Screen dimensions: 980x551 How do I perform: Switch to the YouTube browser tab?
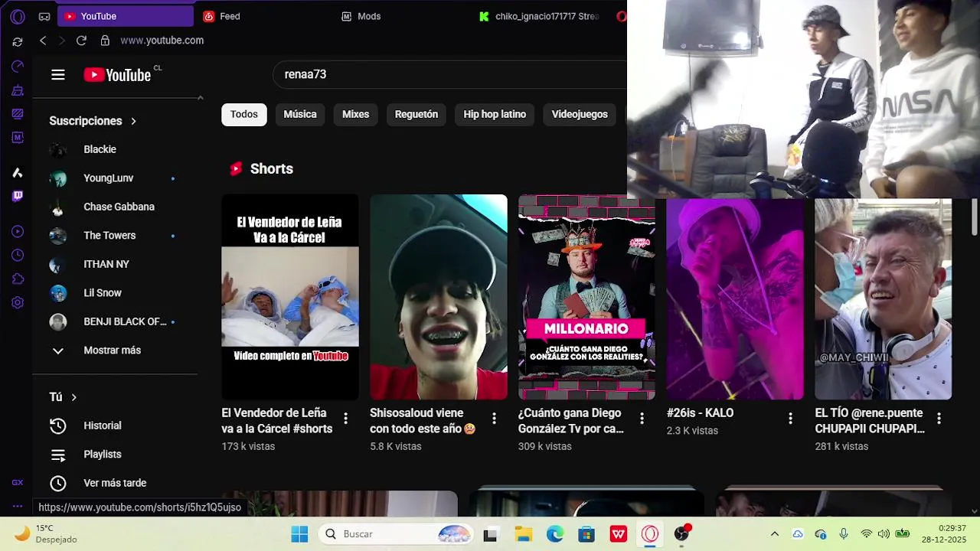click(x=126, y=16)
